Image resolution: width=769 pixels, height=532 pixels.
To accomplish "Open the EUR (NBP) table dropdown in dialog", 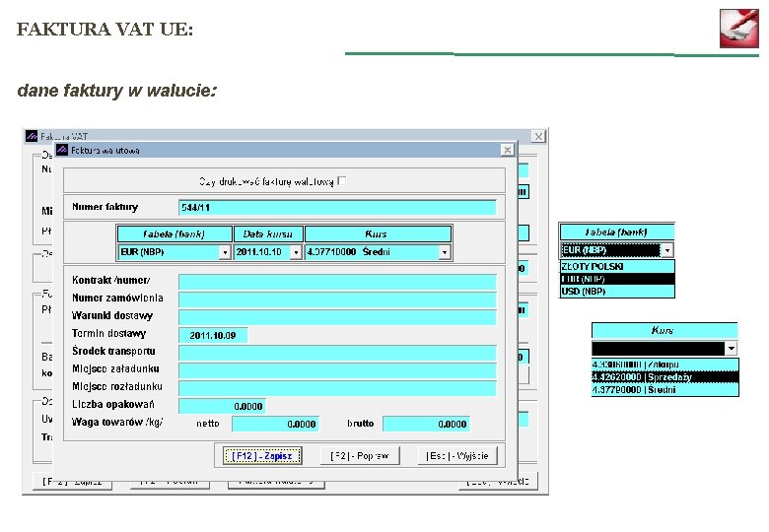I will tap(225, 252).
